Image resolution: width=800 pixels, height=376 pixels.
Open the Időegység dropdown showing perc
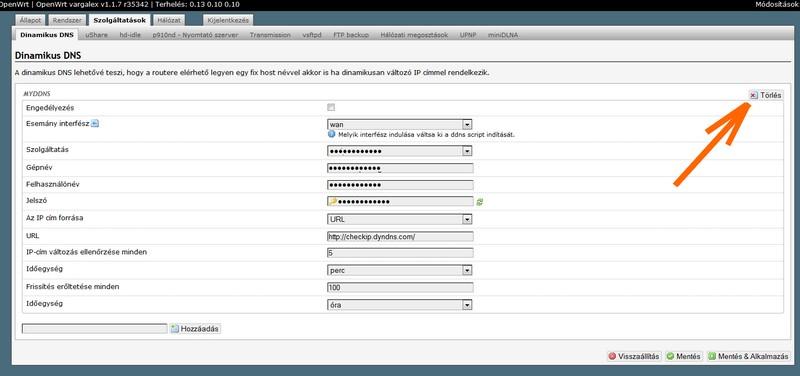(399, 270)
